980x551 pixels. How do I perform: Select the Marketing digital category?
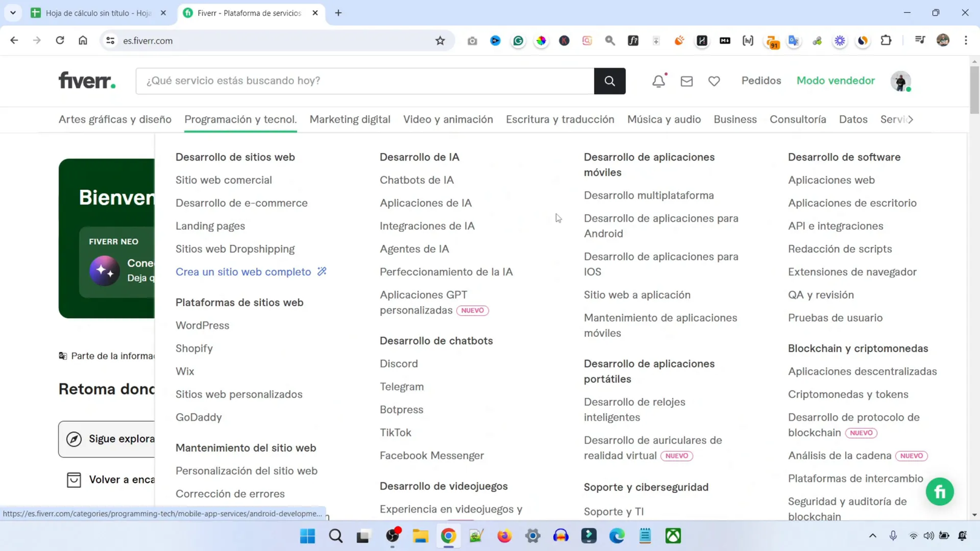(x=350, y=119)
